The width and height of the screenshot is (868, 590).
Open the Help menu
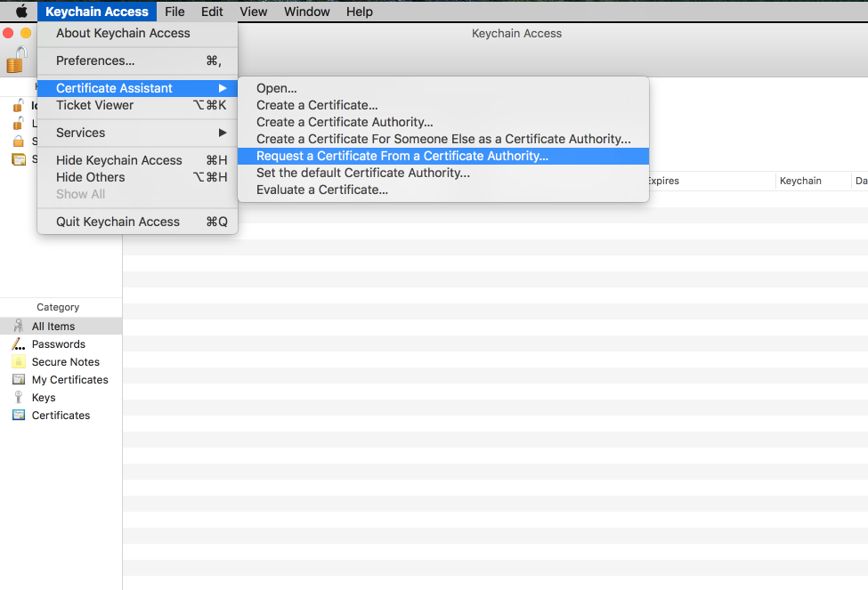[x=360, y=11]
